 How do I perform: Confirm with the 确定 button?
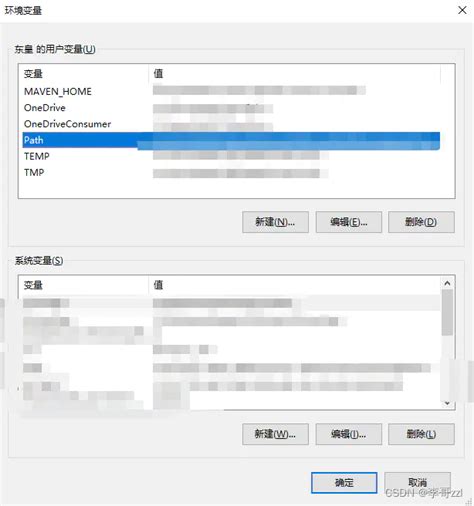(x=344, y=483)
